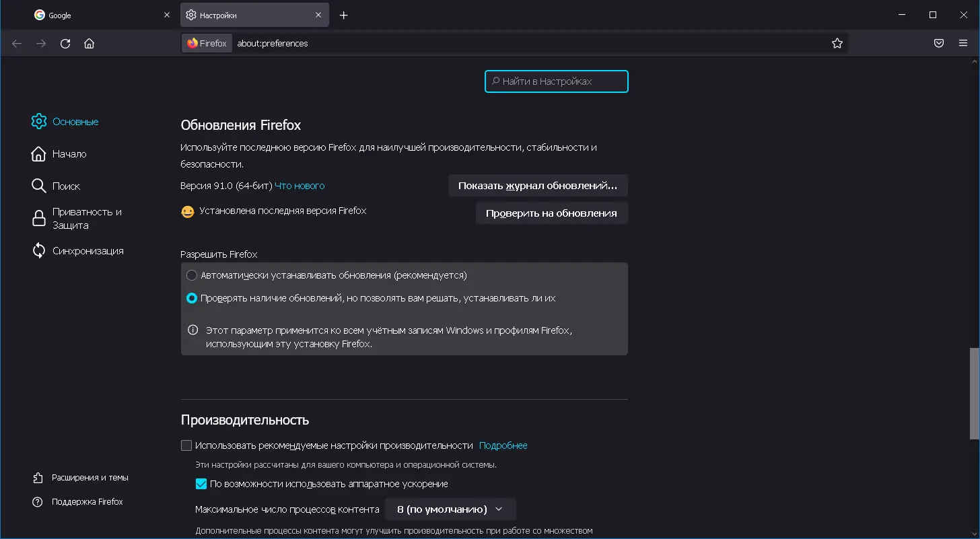Click Проверить на обновления

click(551, 213)
